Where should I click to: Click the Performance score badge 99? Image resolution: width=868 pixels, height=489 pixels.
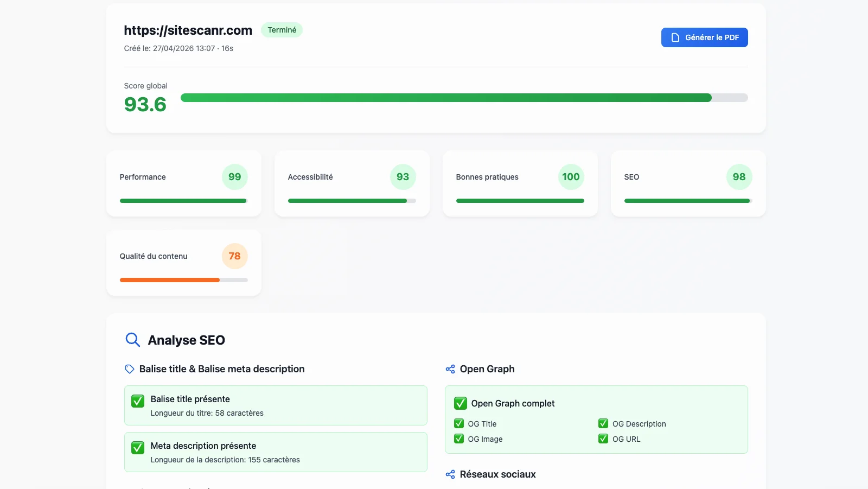[x=234, y=177]
